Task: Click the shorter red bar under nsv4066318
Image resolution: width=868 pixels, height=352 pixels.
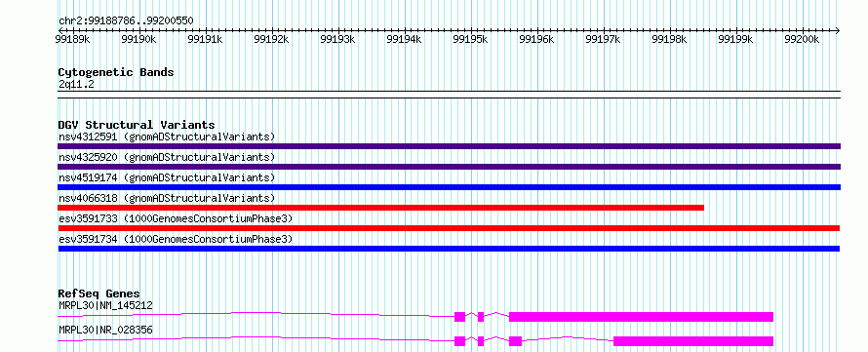Action: (x=381, y=208)
